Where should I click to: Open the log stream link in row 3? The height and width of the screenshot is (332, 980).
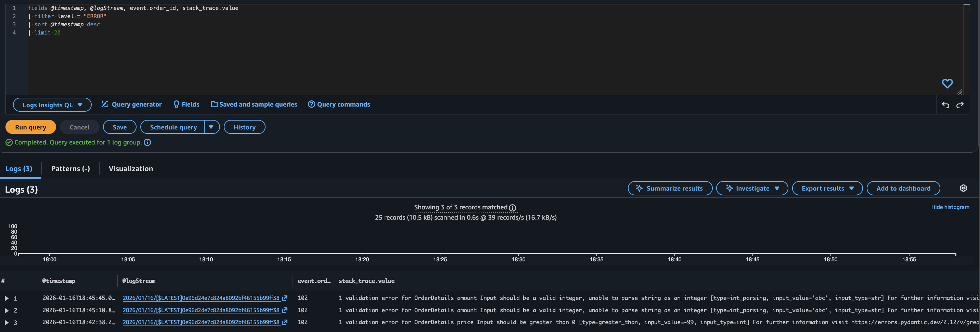(x=201, y=322)
